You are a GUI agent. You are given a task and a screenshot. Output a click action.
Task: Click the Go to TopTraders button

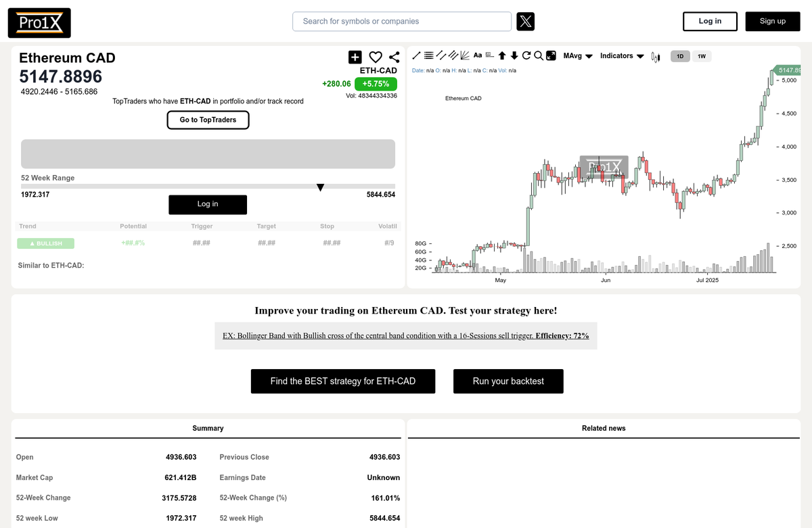208,120
